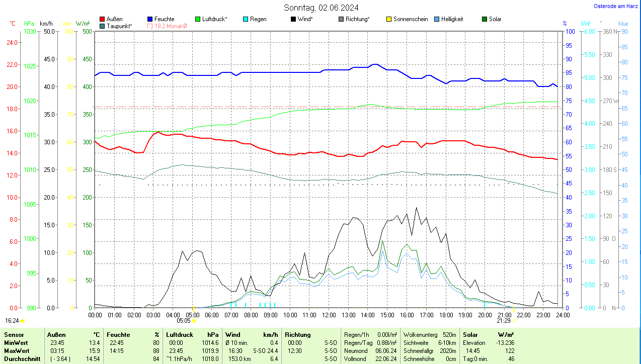Select the green Luftdruck legend marker
The width and height of the screenshot is (641, 364).
click(198, 19)
